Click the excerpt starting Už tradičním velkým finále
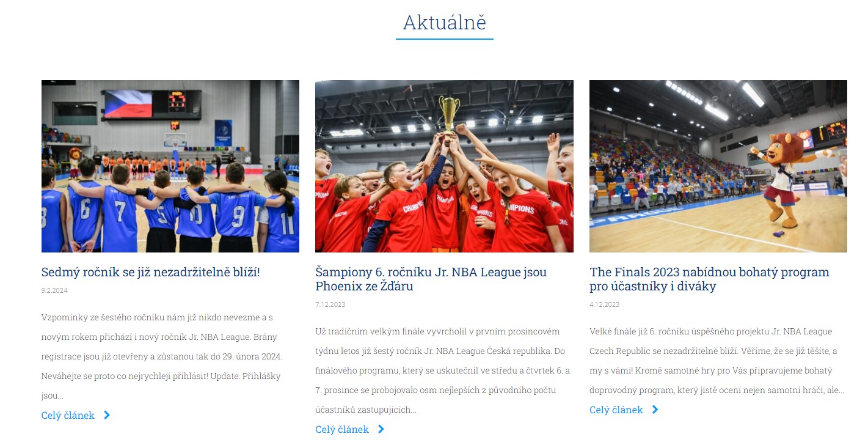Image resolution: width=868 pixels, height=442 pixels. tap(443, 370)
